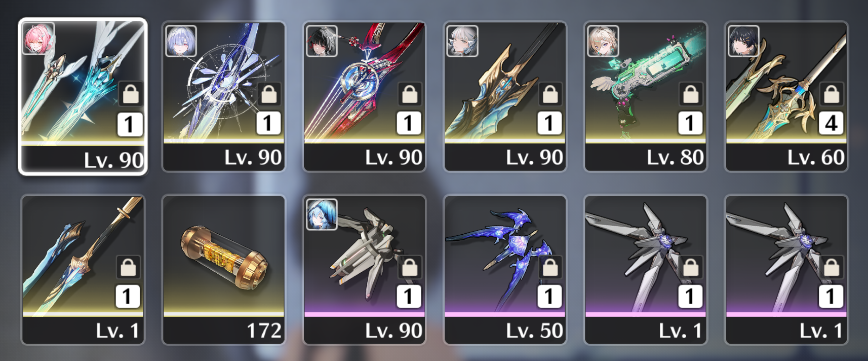Click the blonde-haired character portrait icon
This screenshot has height=361, width=868.
[603, 41]
